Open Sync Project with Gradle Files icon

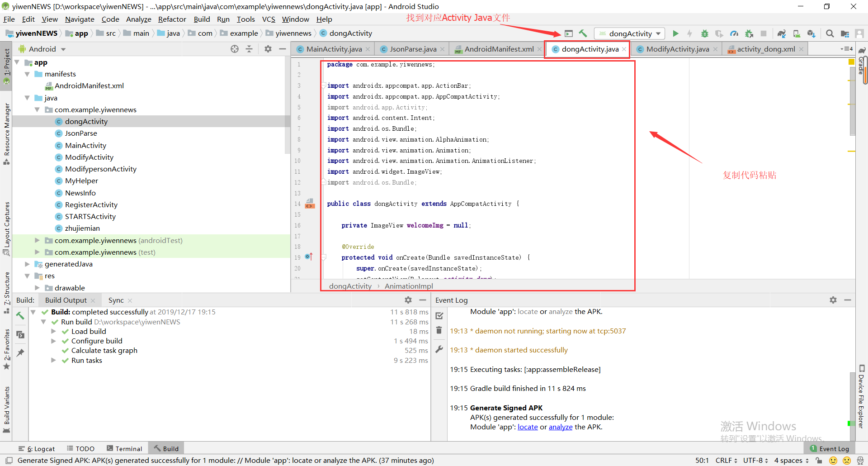tap(782, 33)
